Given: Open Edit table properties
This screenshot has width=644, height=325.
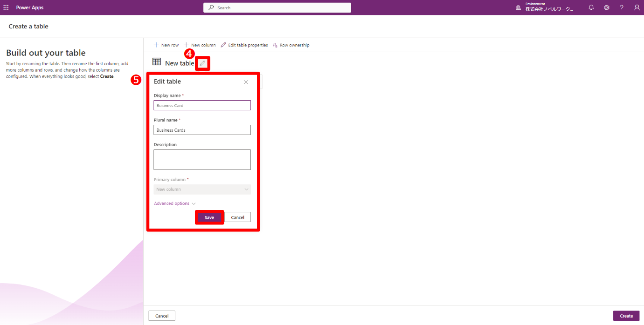Looking at the screenshot, I should click(244, 45).
